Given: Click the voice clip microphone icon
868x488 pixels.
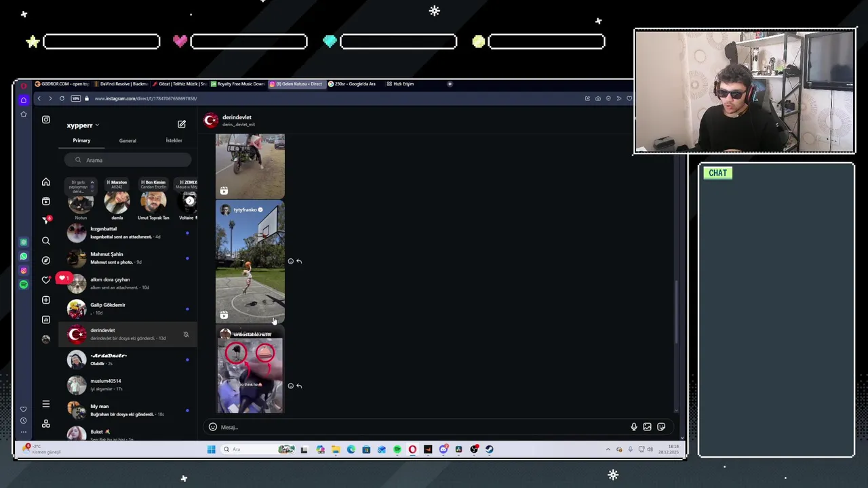Looking at the screenshot, I should [x=634, y=427].
